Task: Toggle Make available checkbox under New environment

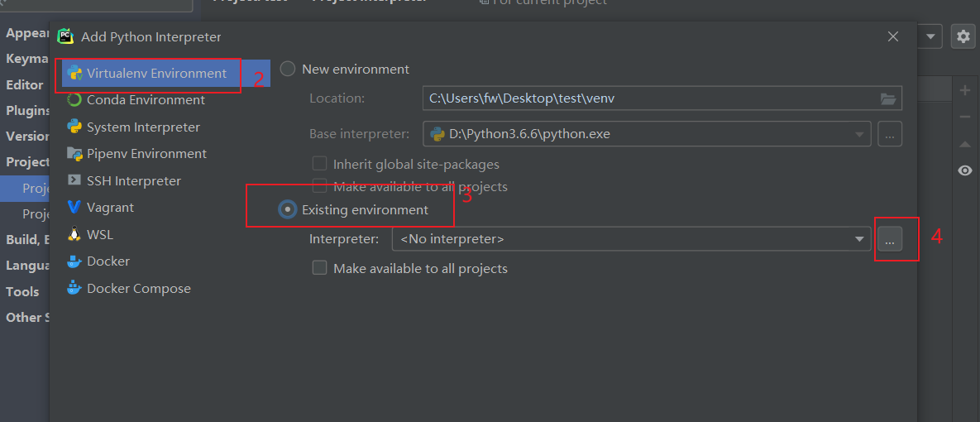Action: [x=319, y=185]
